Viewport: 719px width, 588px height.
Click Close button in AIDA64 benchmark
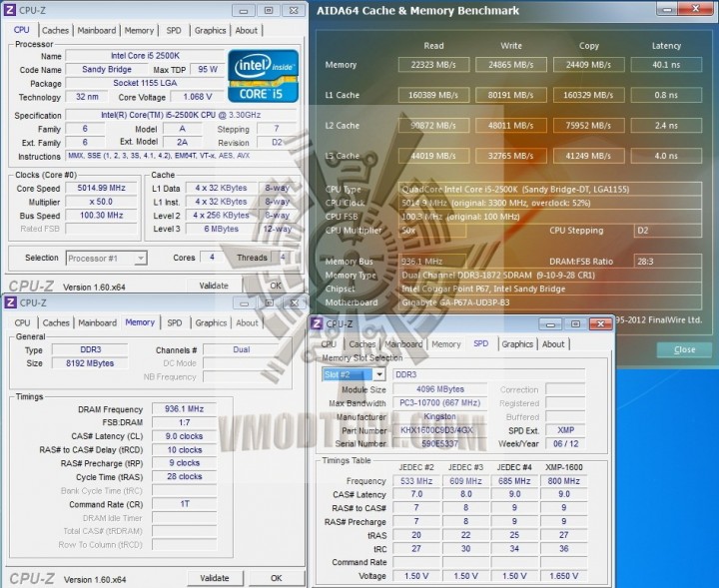[685, 349]
